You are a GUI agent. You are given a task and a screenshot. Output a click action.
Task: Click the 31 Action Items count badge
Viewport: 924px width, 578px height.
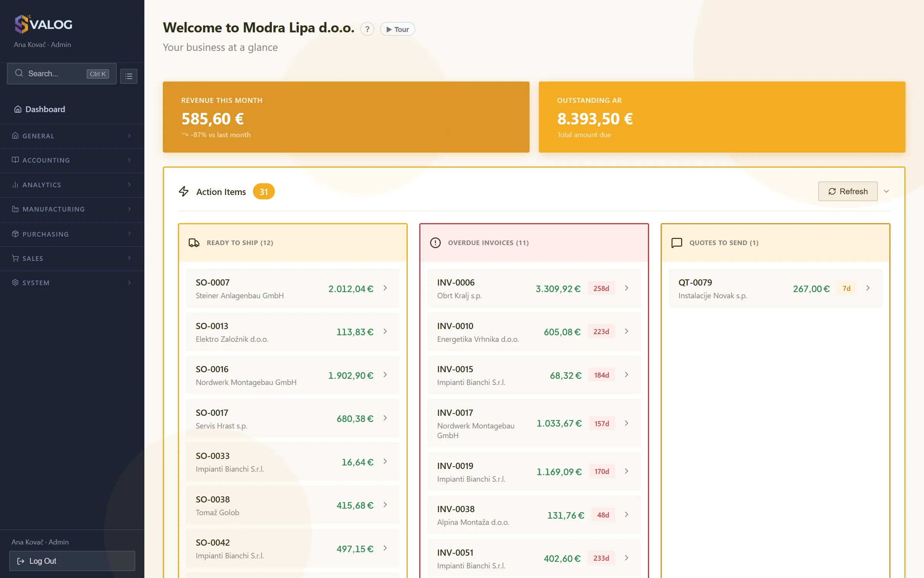pyautogui.click(x=264, y=192)
